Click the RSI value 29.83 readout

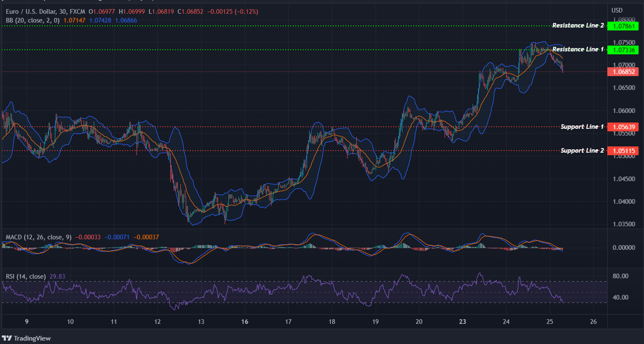(x=57, y=277)
